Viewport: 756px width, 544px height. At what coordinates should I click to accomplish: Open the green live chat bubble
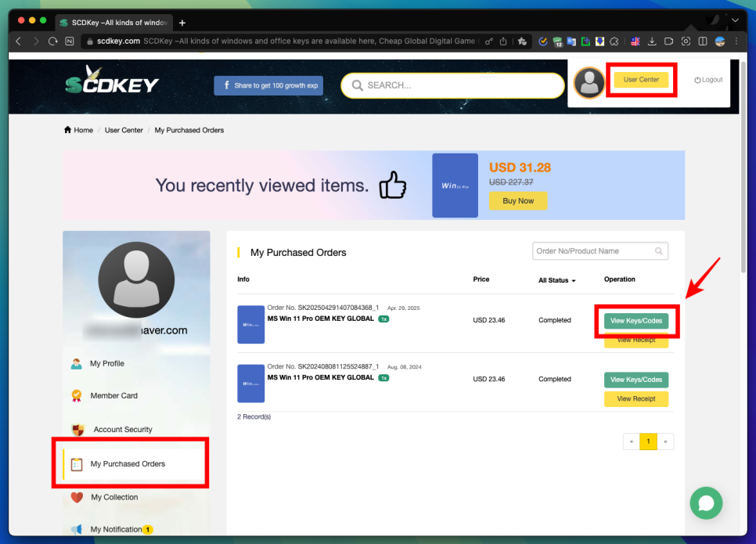(706, 503)
